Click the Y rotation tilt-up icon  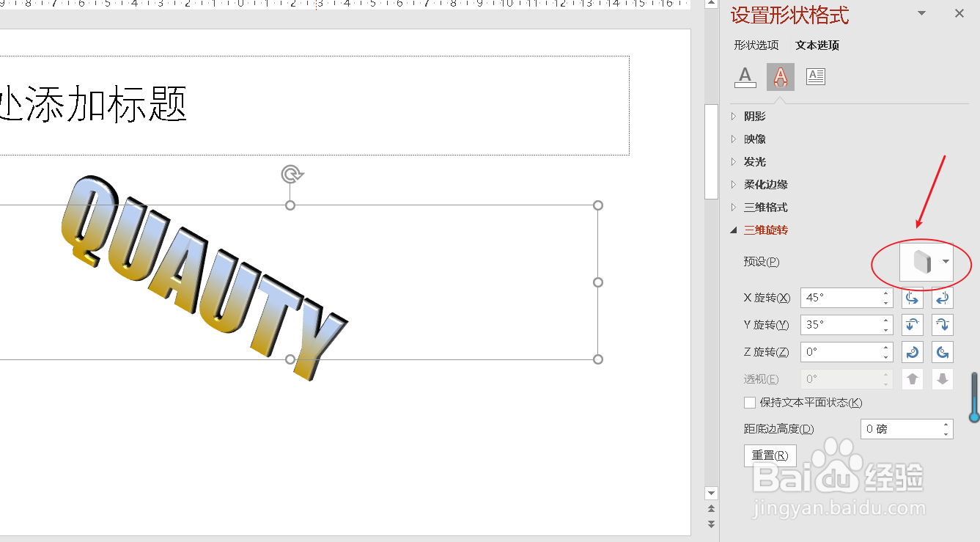913,325
